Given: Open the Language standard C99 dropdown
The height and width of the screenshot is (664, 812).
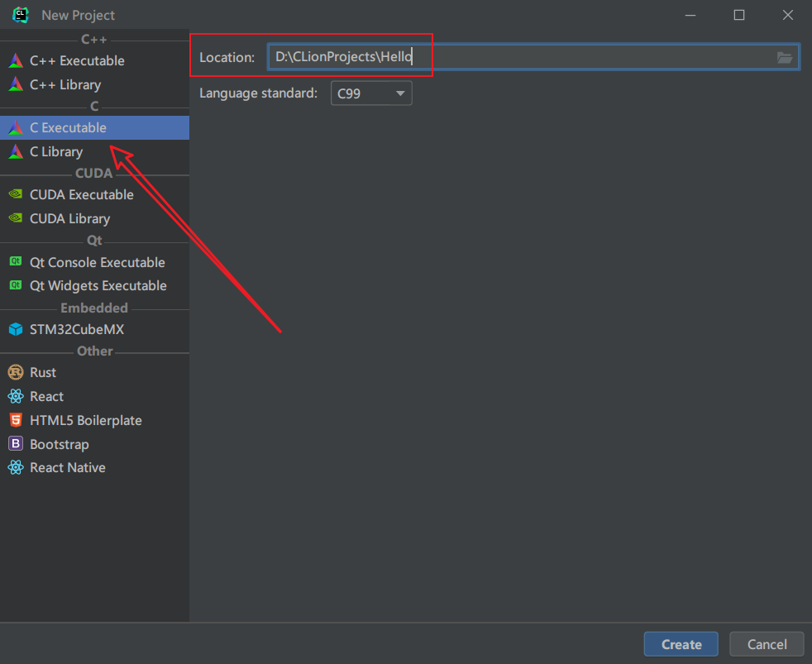Looking at the screenshot, I should (371, 93).
